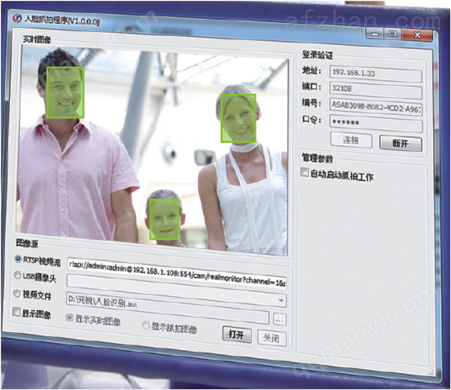451x390 pixels.
Task: Click the 管理参数 group label
Action: click(x=317, y=158)
